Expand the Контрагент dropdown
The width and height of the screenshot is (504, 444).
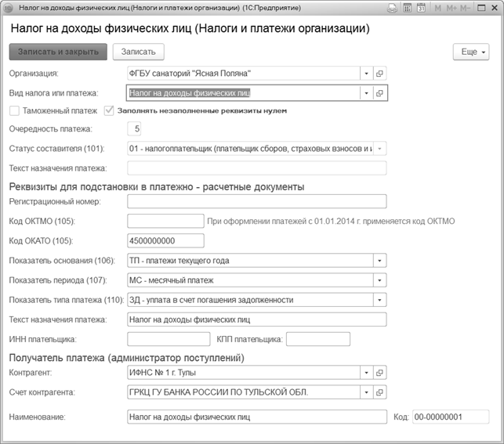tap(366, 373)
